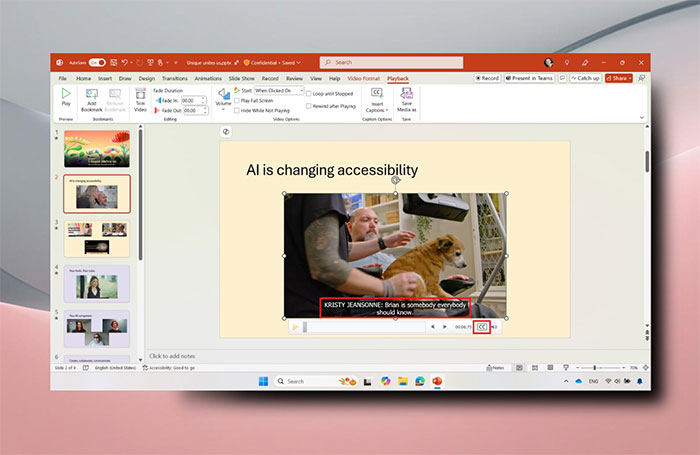Image resolution: width=700 pixels, height=455 pixels.
Task: Click the rotate handle above the video
Action: [x=395, y=180]
